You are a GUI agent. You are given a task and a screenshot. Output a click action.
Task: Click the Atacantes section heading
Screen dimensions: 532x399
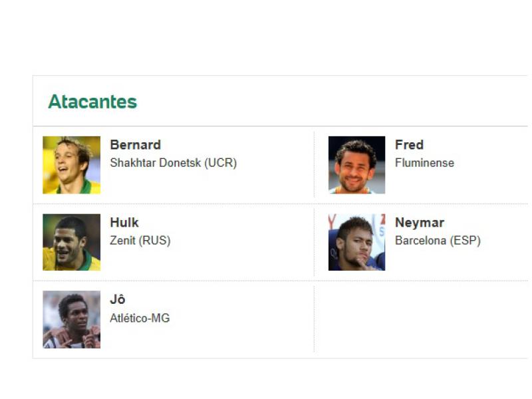[92, 102]
